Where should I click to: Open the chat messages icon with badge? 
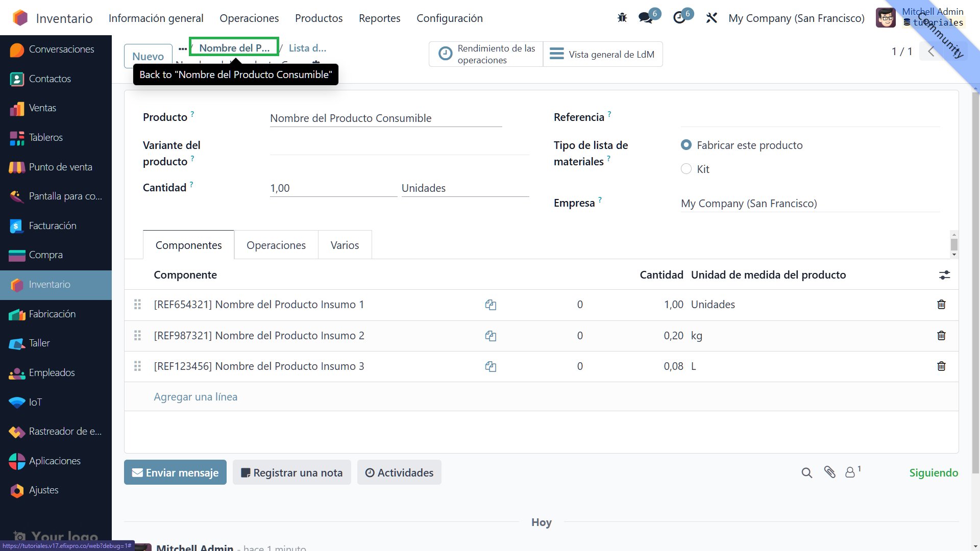pos(646,18)
